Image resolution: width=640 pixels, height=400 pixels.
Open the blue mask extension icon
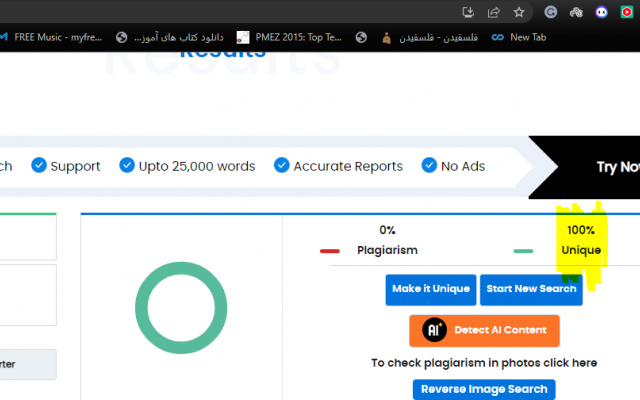click(601, 12)
